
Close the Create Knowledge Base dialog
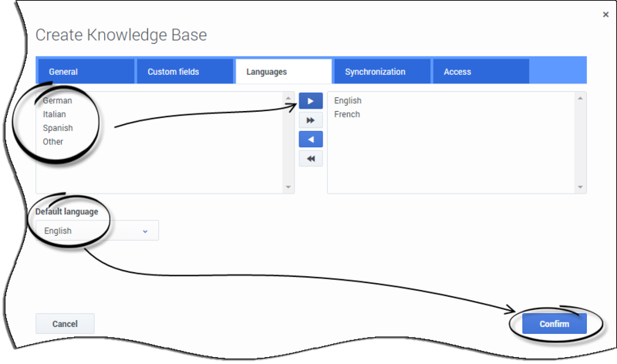pos(605,15)
